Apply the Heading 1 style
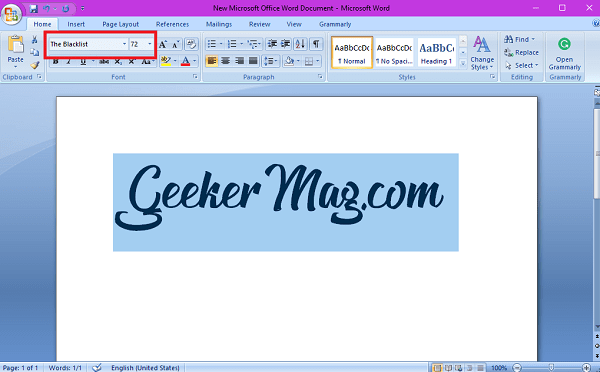600x372 pixels. [437, 52]
